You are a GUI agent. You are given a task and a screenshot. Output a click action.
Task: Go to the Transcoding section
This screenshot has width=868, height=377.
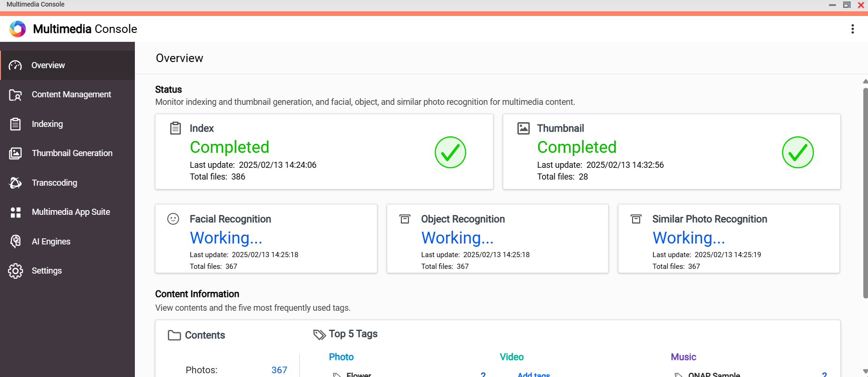(x=55, y=183)
